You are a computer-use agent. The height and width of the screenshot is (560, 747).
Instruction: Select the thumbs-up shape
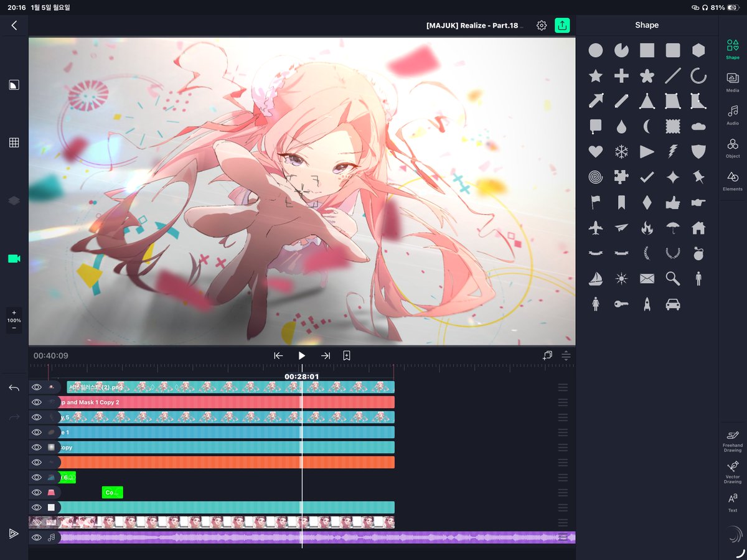pos(673,202)
